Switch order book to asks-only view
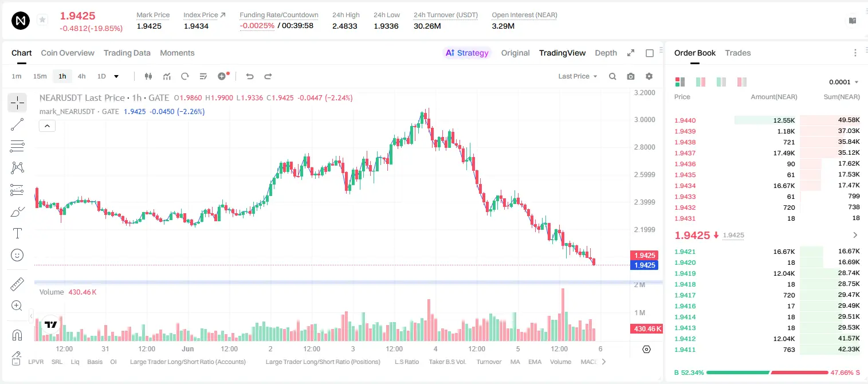Viewport: 868px width, 384px height. [742, 82]
